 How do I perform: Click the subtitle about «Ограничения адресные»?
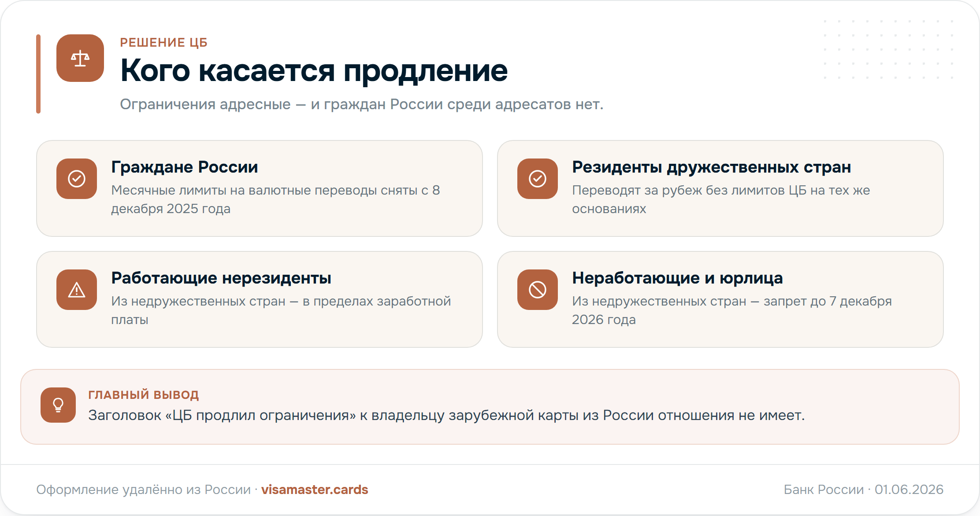361,104
